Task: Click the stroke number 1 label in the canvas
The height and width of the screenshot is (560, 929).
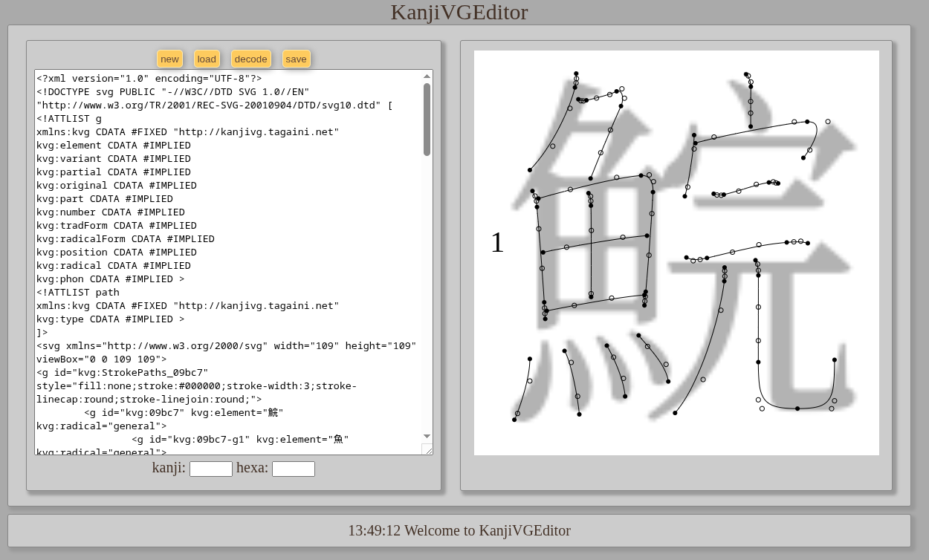Action: click(496, 242)
